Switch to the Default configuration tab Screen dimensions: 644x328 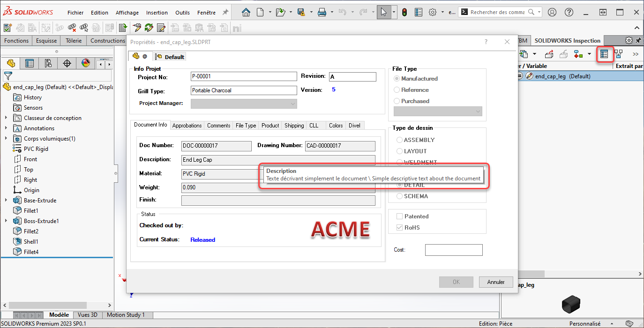pos(170,57)
